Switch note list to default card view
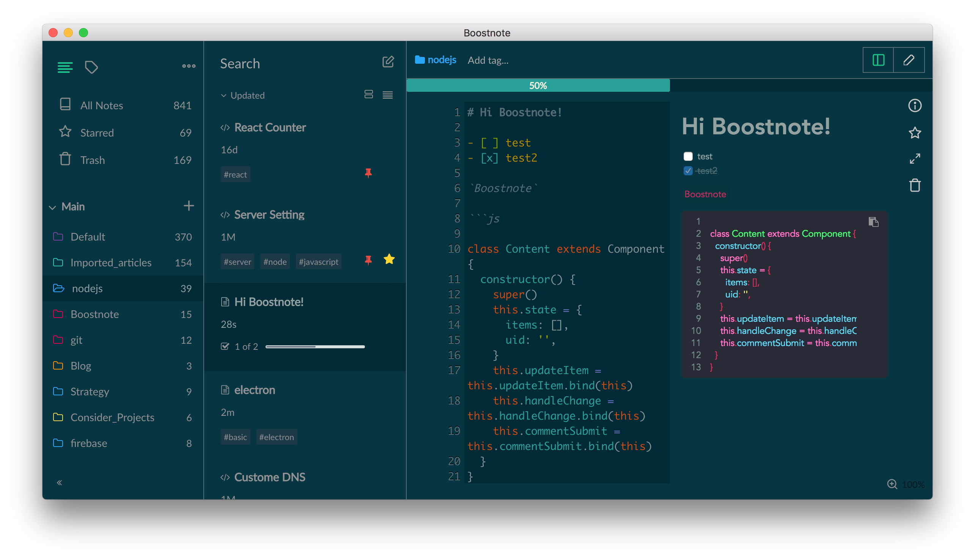The image size is (975, 560). [368, 94]
